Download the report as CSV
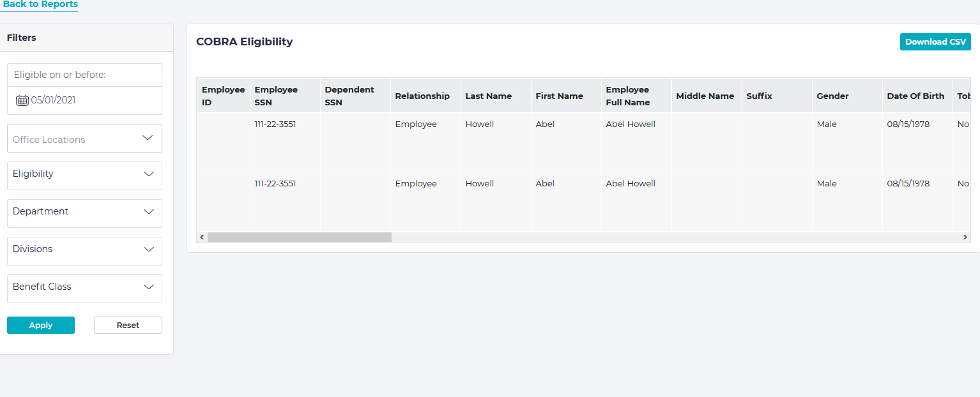The image size is (980, 397). point(935,41)
